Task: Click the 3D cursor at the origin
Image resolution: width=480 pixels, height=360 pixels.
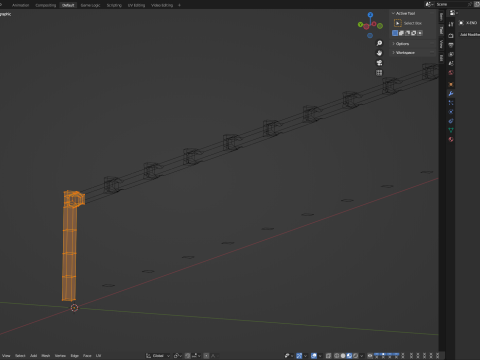Action: click(74, 308)
